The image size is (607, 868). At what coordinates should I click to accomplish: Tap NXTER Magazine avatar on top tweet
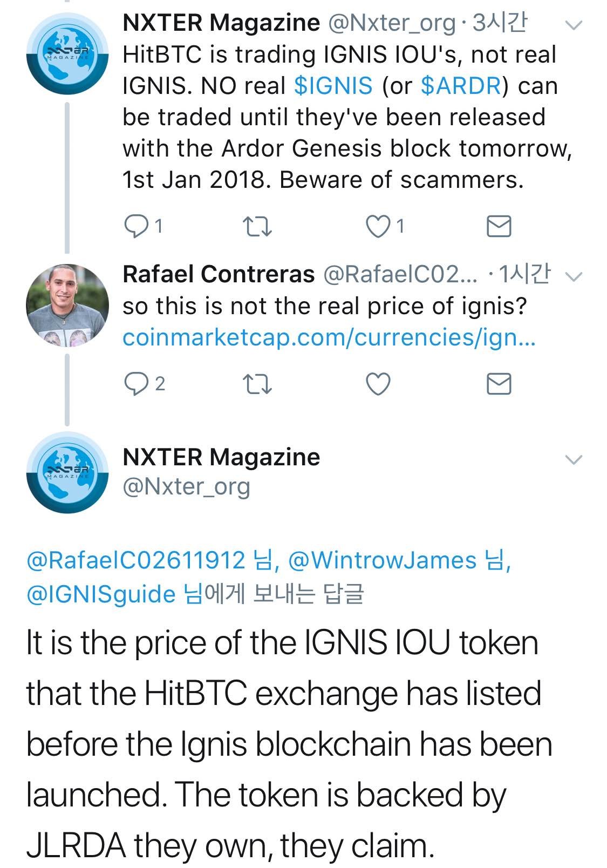click(x=67, y=53)
